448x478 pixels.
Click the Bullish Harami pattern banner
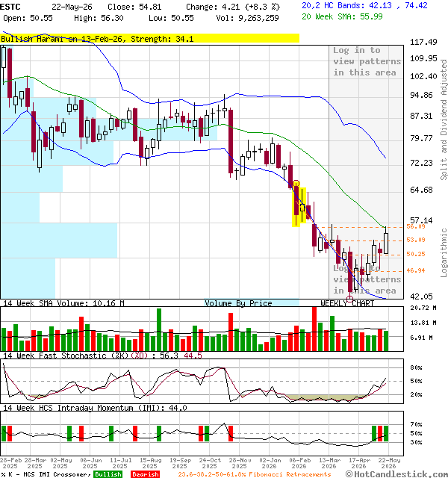(x=149, y=39)
